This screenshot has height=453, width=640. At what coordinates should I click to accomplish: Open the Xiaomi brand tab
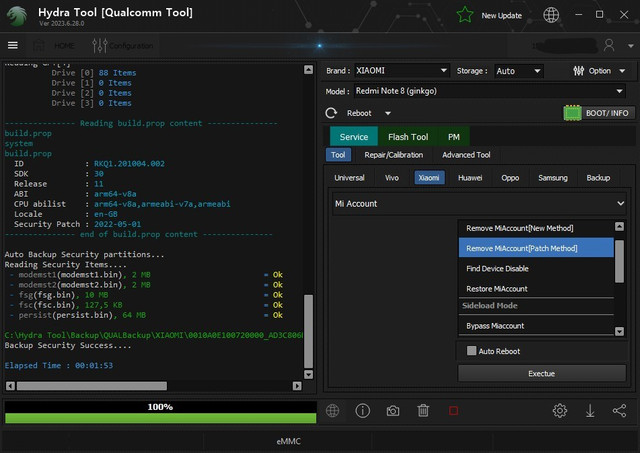coord(429,178)
